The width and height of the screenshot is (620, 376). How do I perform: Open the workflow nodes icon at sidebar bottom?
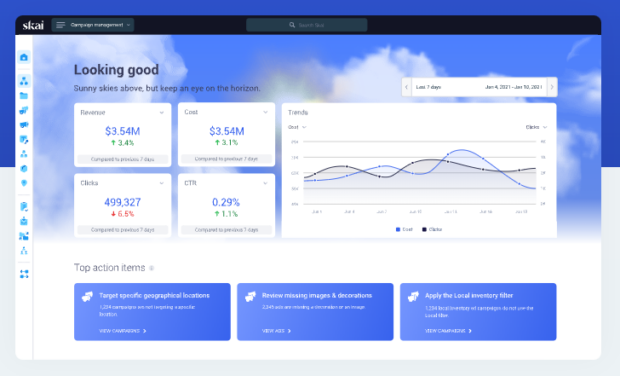(x=24, y=274)
